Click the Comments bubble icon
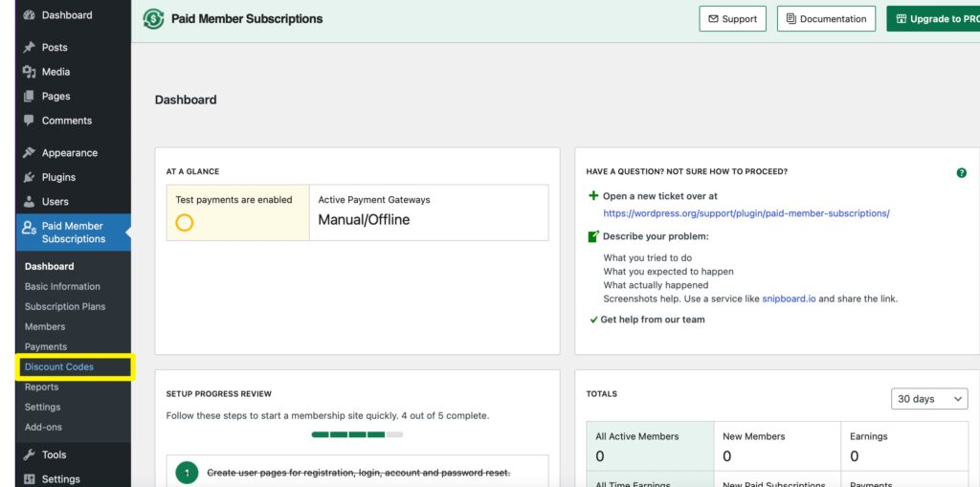Viewport: 980px width, 487px height. pyautogui.click(x=29, y=120)
